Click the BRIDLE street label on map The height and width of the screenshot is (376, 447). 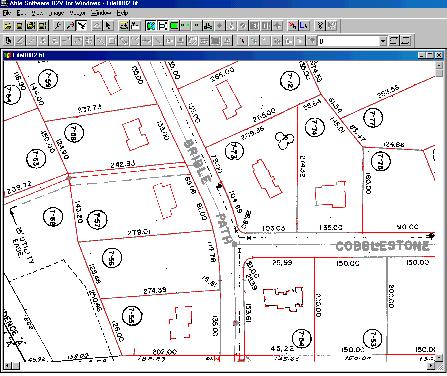pos(198,161)
